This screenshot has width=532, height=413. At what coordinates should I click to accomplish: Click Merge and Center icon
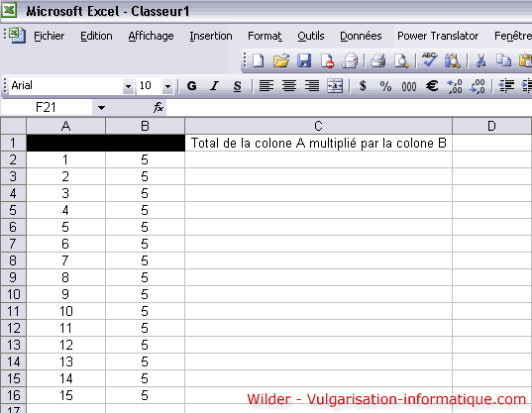pos(335,86)
